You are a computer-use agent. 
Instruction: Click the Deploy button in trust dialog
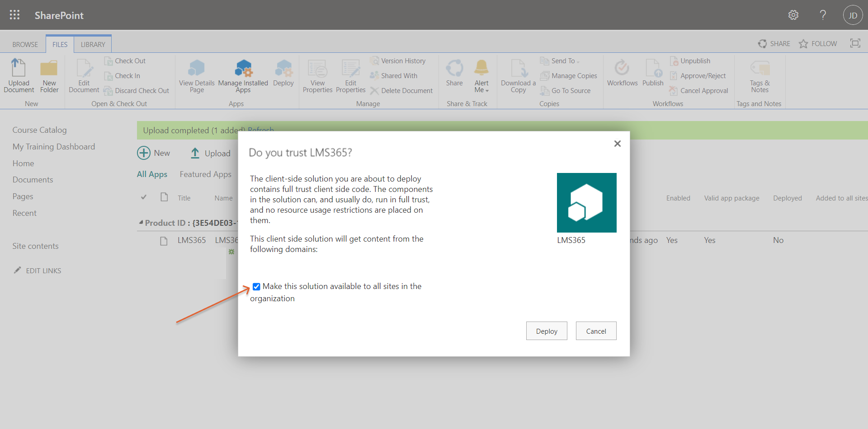click(547, 331)
